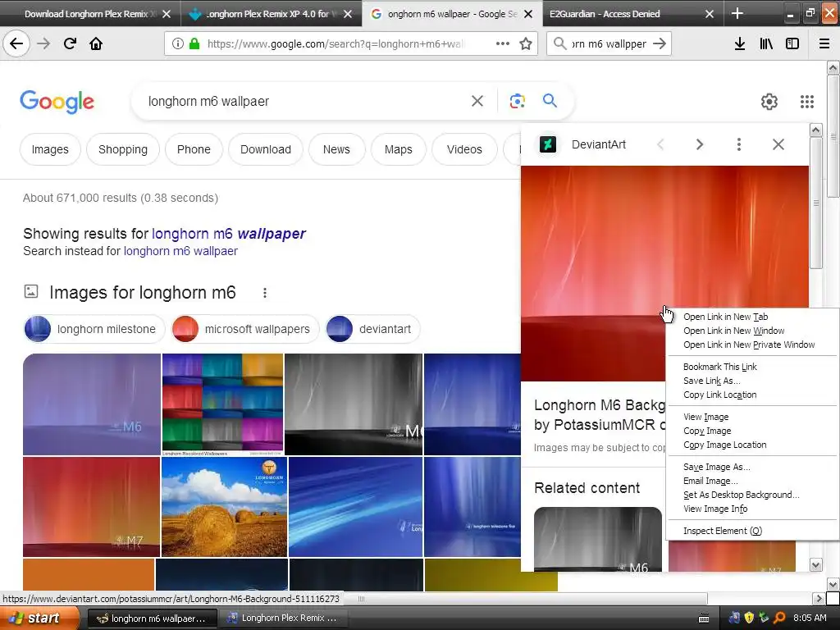Screen dimensions: 840x630
Task: Filter results by News chip
Action: pos(336,149)
